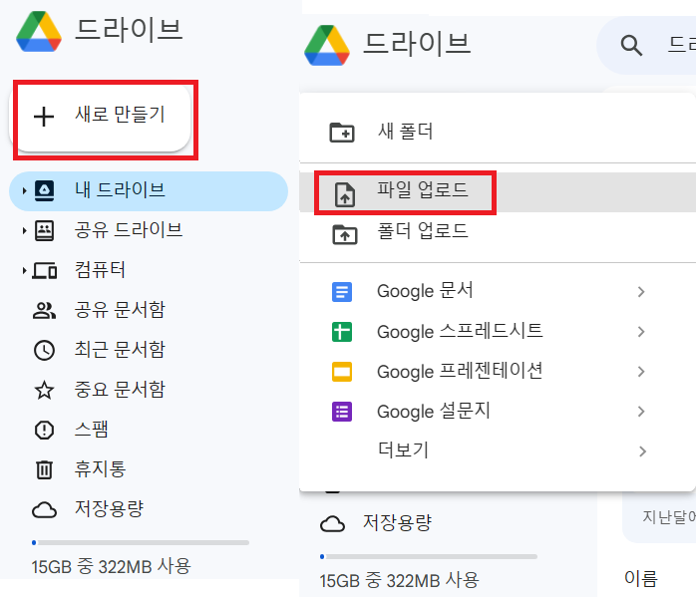Open 컴퓨터 in sidebar
Screen dimensions: 700x597
click(100, 270)
